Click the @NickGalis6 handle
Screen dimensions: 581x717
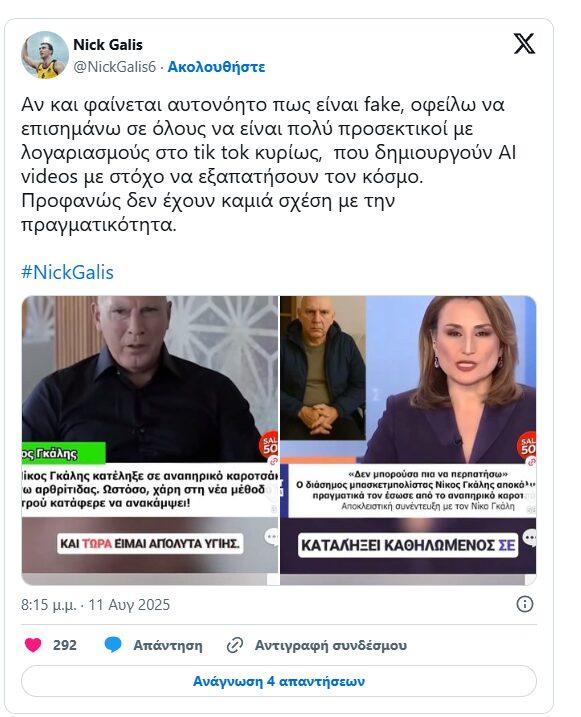(115, 67)
